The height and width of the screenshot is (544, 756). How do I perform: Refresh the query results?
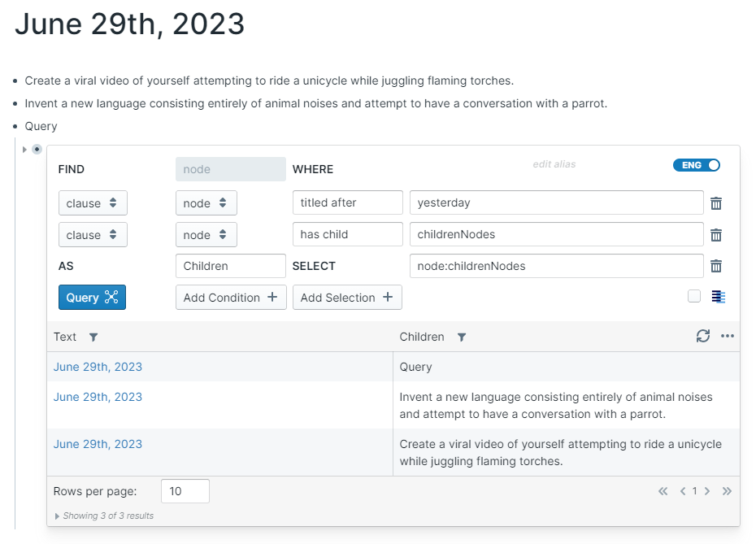click(x=703, y=336)
